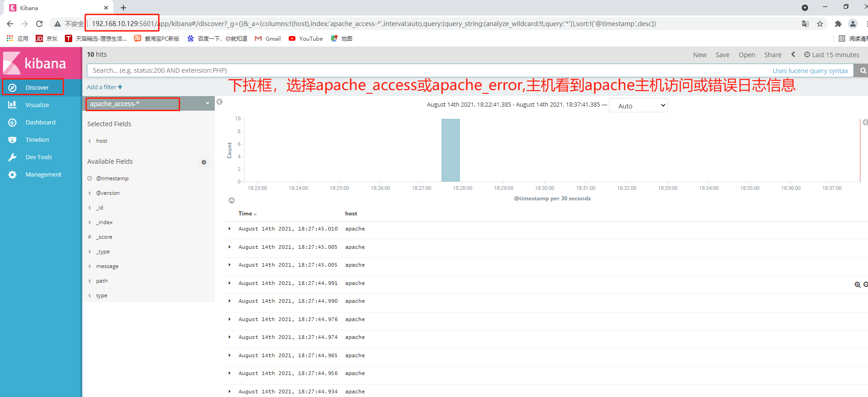
Task: Expand the 18:27:44.965 log row
Action: click(229, 355)
